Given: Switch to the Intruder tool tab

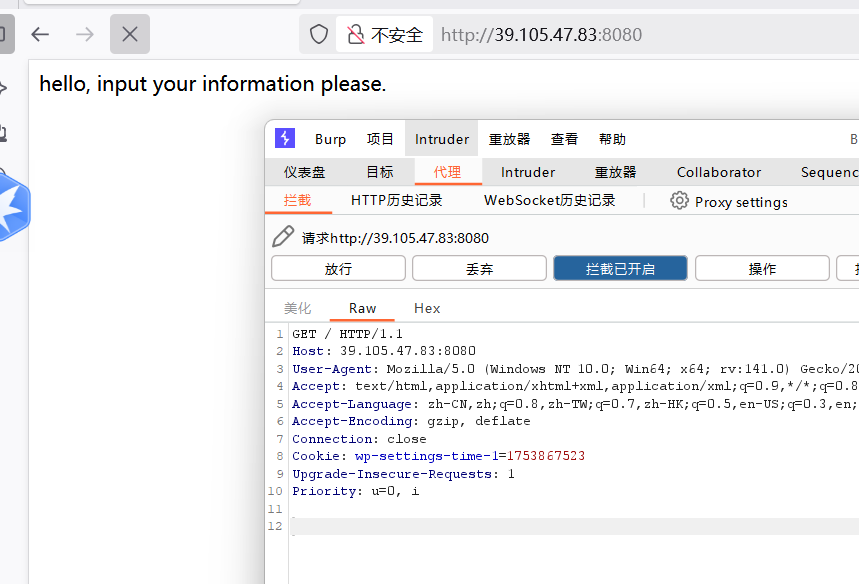Looking at the screenshot, I should tap(528, 172).
